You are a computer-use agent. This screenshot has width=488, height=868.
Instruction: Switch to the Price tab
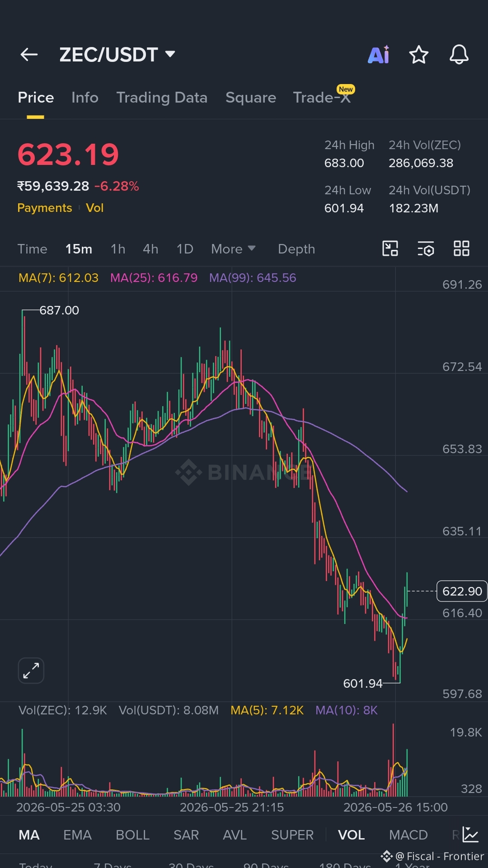[36, 98]
